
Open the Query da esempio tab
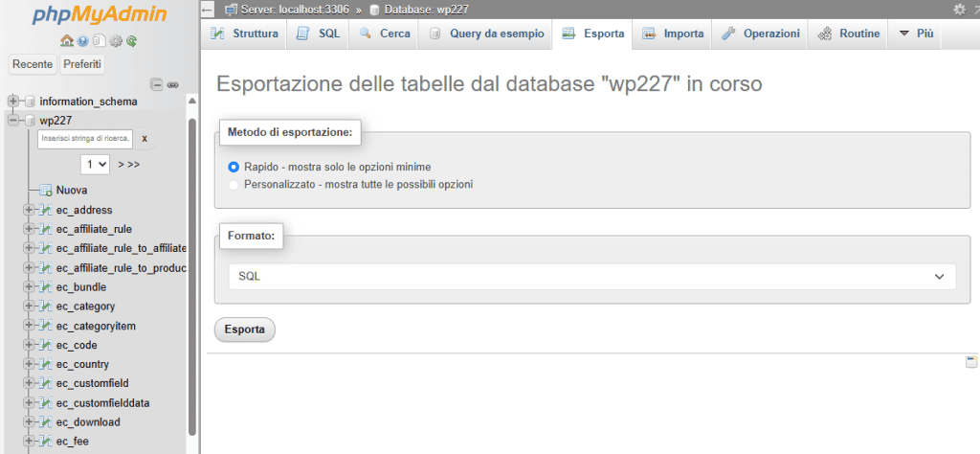pyautogui.click(x=486, y=34)
